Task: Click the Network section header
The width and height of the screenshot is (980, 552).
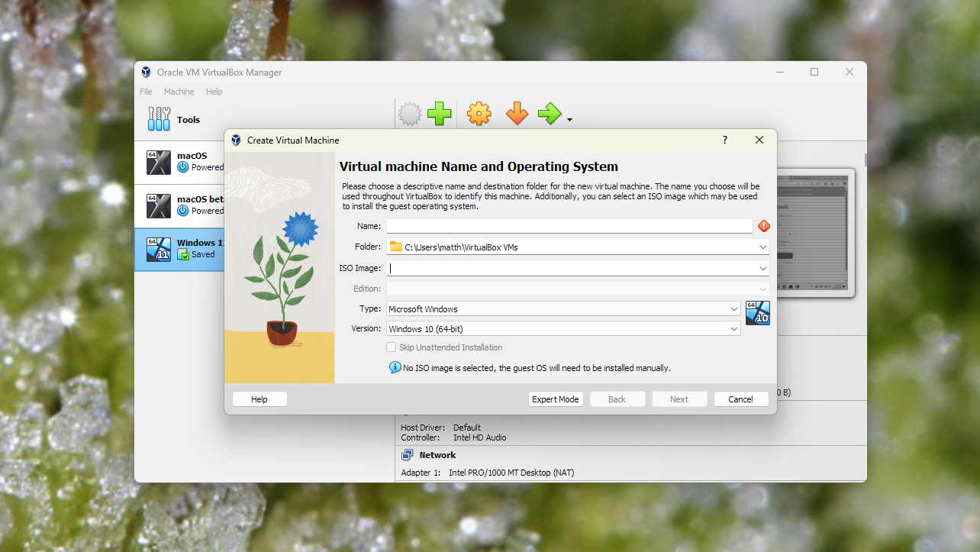Action: [437, 455]
